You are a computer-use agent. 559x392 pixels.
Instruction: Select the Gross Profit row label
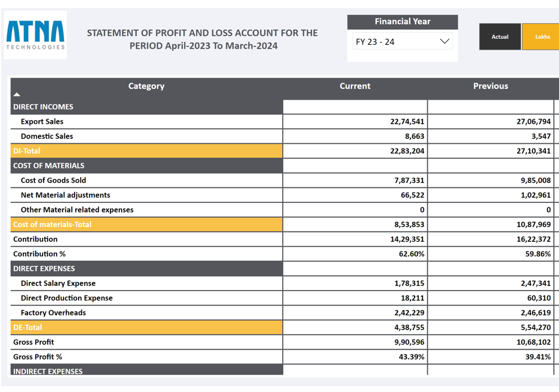[x=33, y=342]
